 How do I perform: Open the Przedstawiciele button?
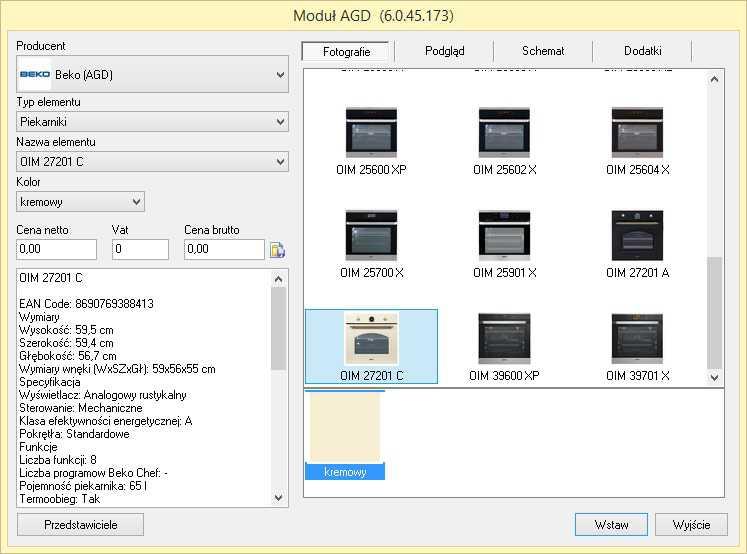point(81,524)
